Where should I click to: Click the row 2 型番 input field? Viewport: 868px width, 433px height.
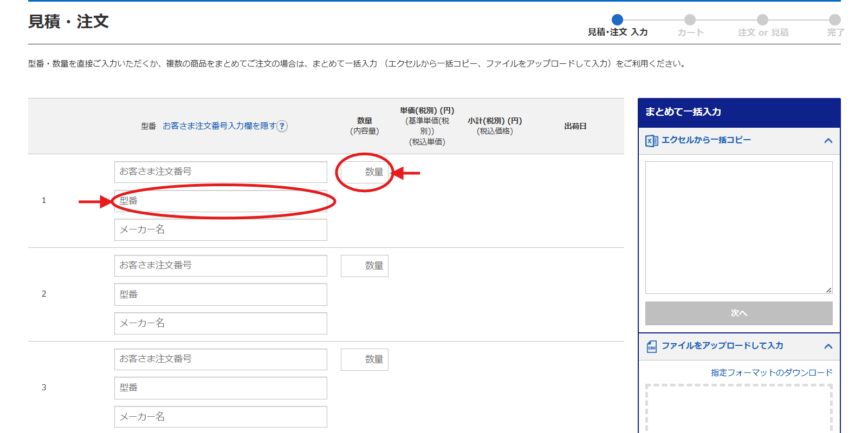(221, 294)
